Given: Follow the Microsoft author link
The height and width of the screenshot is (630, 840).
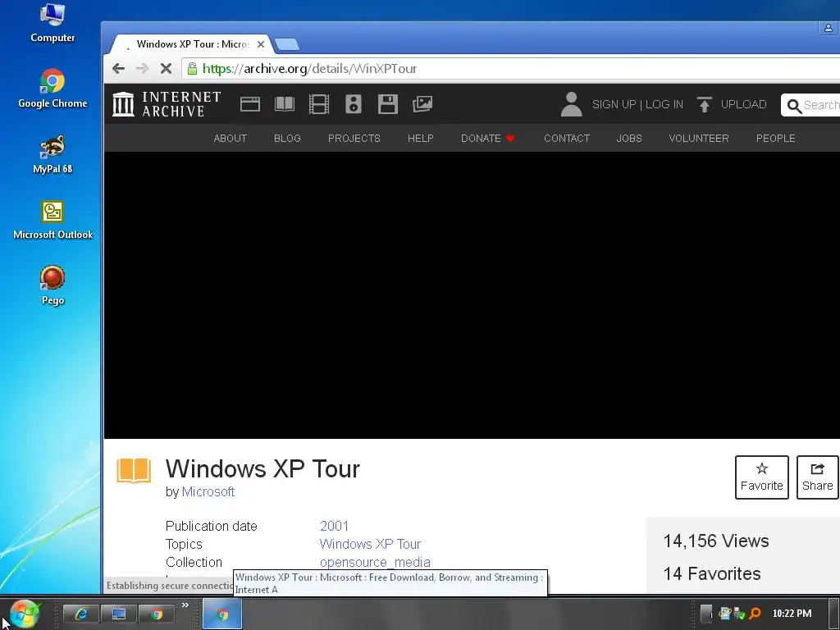Looking at the screenshot, I should coord(208,492).
